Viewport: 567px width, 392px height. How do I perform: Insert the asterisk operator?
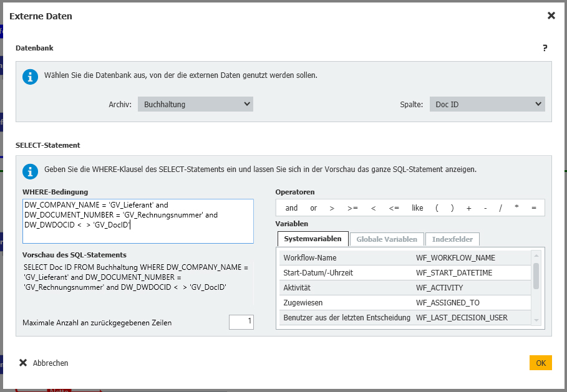click(x=516, y=208)
